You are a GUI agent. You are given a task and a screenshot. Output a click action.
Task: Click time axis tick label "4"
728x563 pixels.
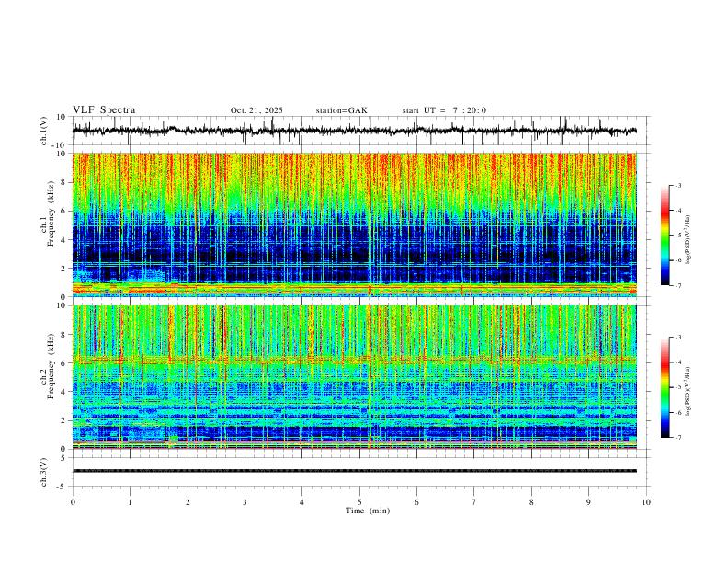(301, 502)
